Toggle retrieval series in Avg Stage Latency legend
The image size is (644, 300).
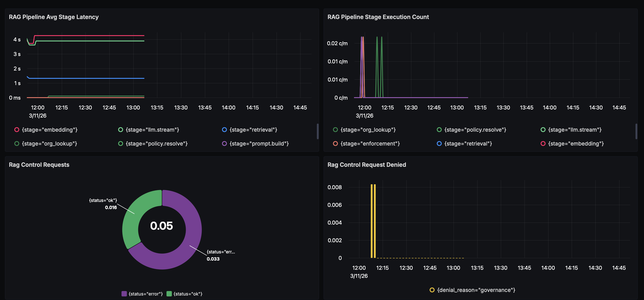[x=250, y=130]
